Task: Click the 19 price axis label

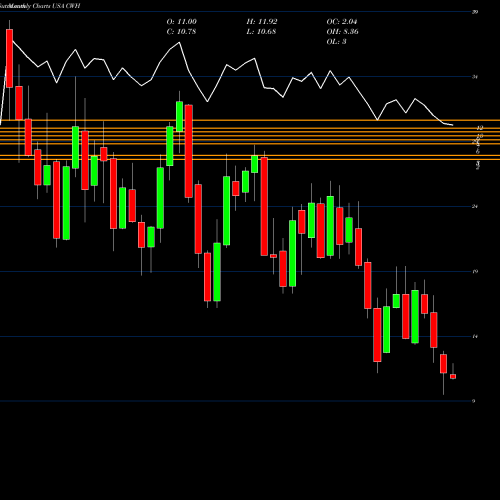Action: click(475, 272)
